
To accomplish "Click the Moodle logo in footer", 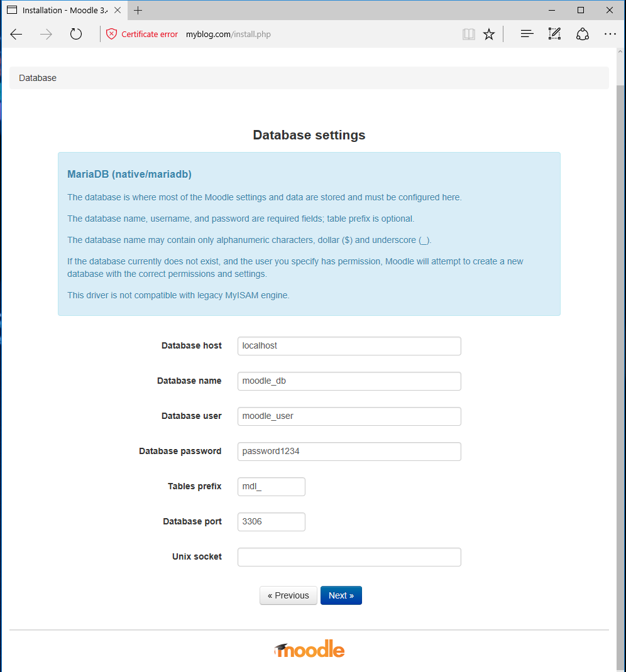I will [309, 649].
